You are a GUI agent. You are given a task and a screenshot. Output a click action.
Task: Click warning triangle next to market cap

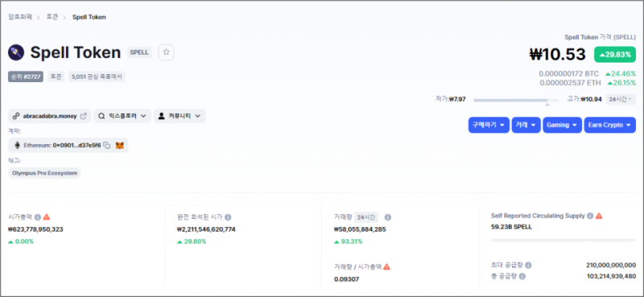pyautogui.click(x=47, y=217)
